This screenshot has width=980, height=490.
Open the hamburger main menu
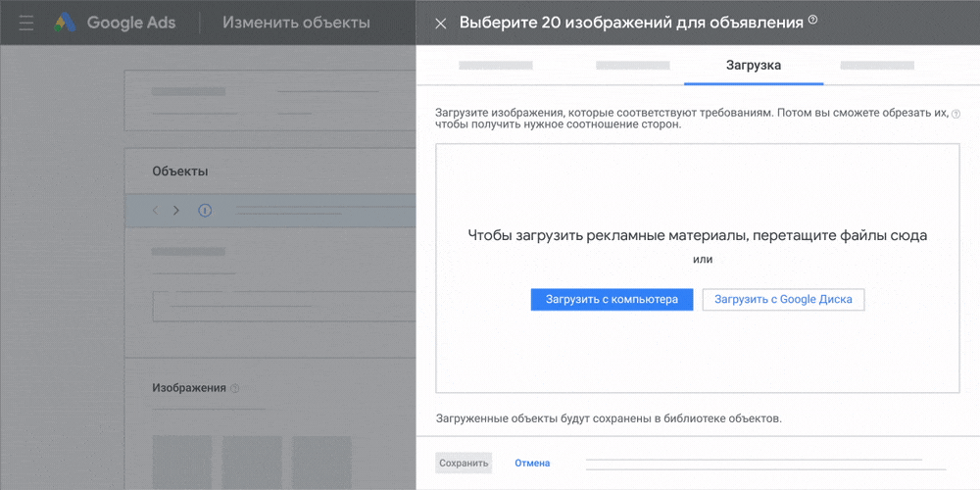[25, 24]
